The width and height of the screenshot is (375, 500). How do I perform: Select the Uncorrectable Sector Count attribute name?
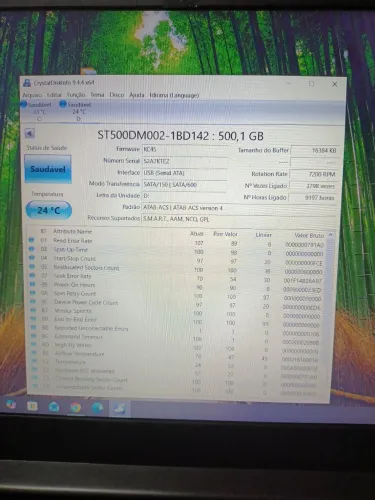point(89,388)
